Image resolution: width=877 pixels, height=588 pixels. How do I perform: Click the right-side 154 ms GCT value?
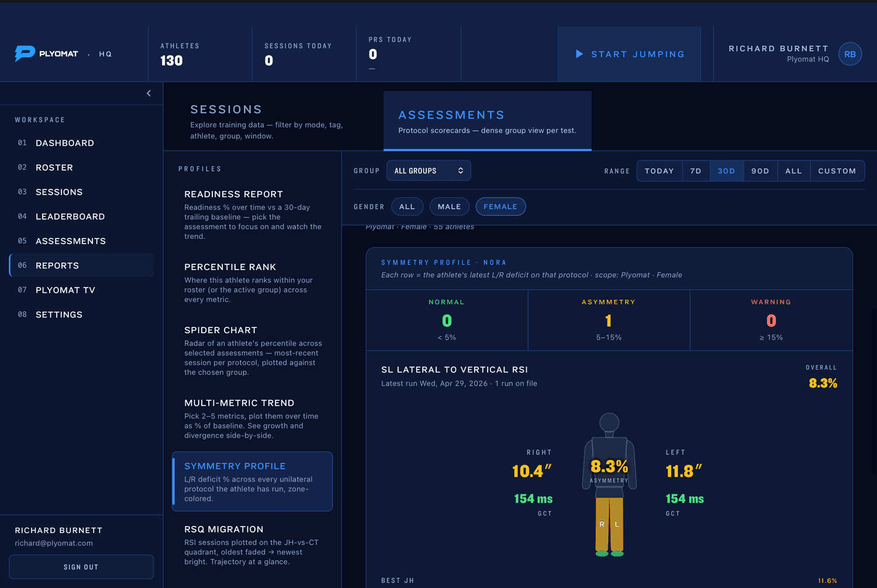(x=533, y=499)
